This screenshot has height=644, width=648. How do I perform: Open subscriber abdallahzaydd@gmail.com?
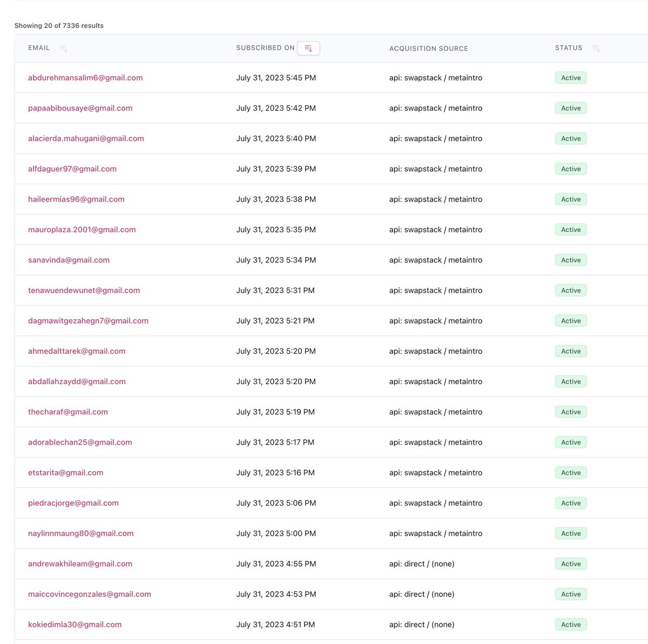point(77,381)
